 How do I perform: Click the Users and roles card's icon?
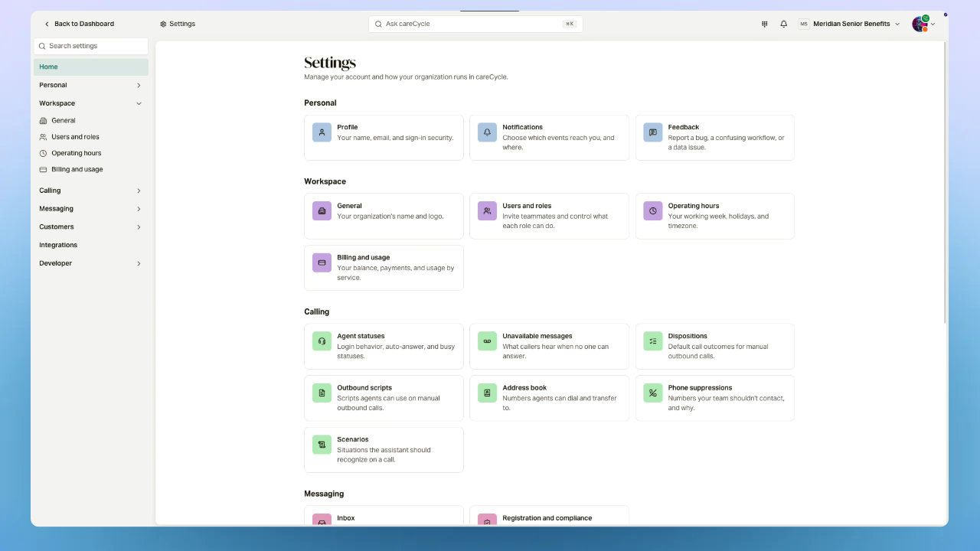click(487, 210)
